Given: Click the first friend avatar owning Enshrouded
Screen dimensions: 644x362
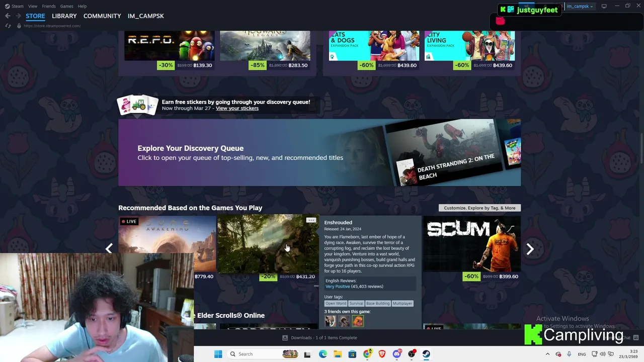Looking at the screenshot, I should point(330,321).
